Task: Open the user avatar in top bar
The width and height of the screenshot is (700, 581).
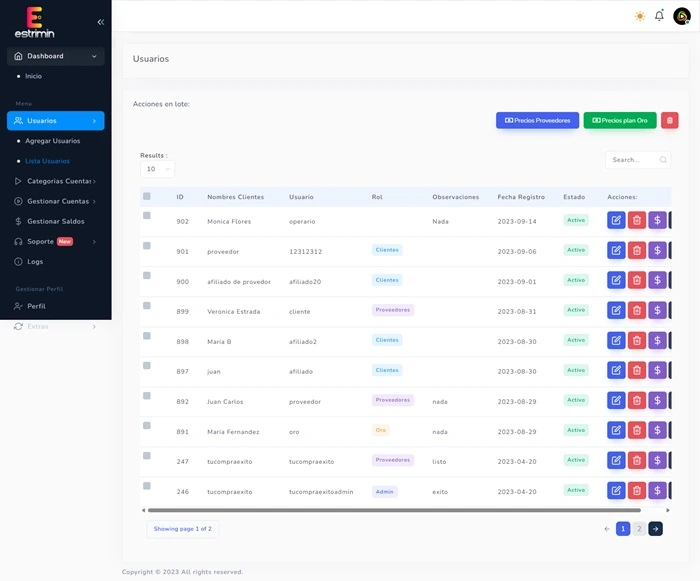Action: pyautogui.click(x=681, y=16)
